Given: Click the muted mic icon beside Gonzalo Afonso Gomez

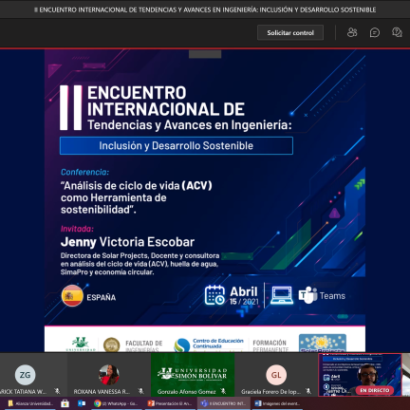Looking at the screenshot, I should (x=224, y=391).
